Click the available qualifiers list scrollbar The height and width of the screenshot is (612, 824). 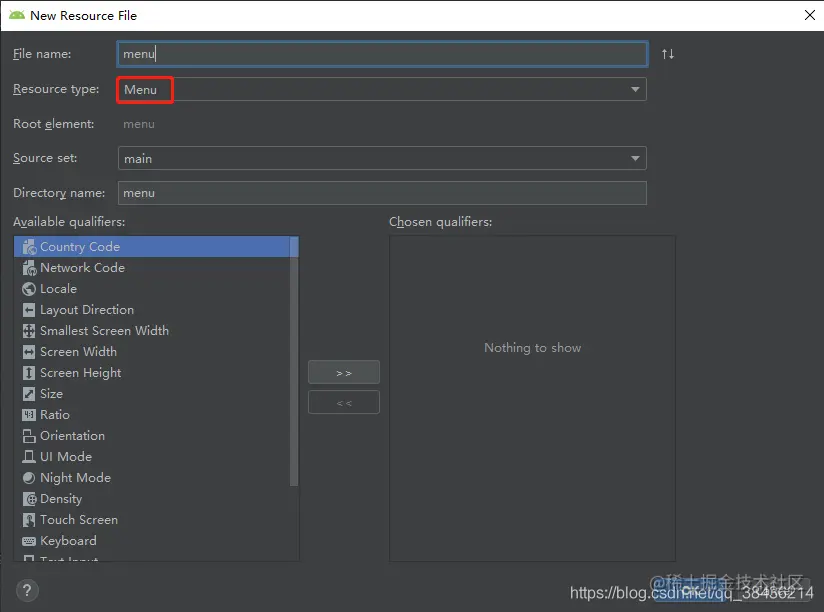pos(294,362)
